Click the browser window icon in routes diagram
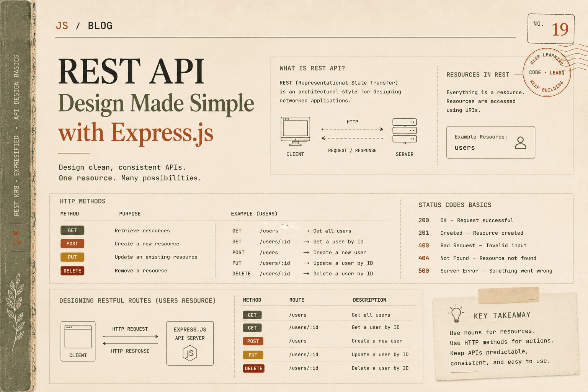 click(x=78, y=336)
